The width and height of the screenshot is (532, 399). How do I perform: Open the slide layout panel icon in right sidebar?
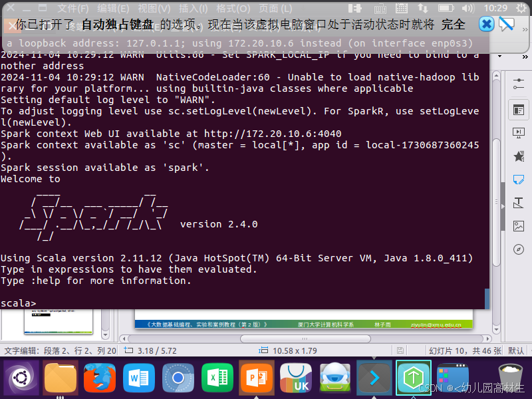click(519, 110)
